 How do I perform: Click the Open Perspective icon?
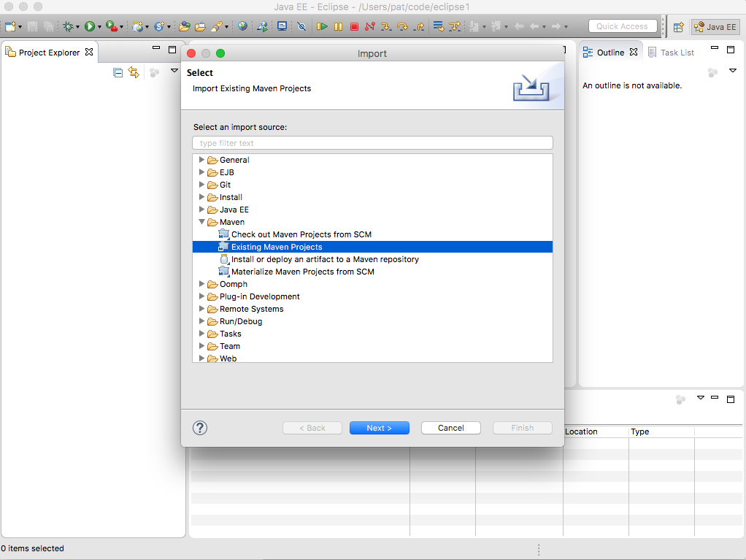click(678, 27)
